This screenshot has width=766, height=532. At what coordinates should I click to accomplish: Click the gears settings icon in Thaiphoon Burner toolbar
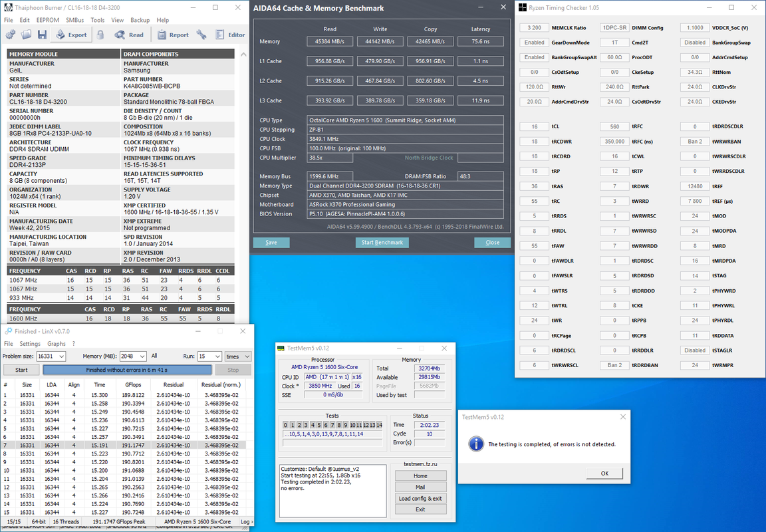pyautogui.click(x=11, y=35)
